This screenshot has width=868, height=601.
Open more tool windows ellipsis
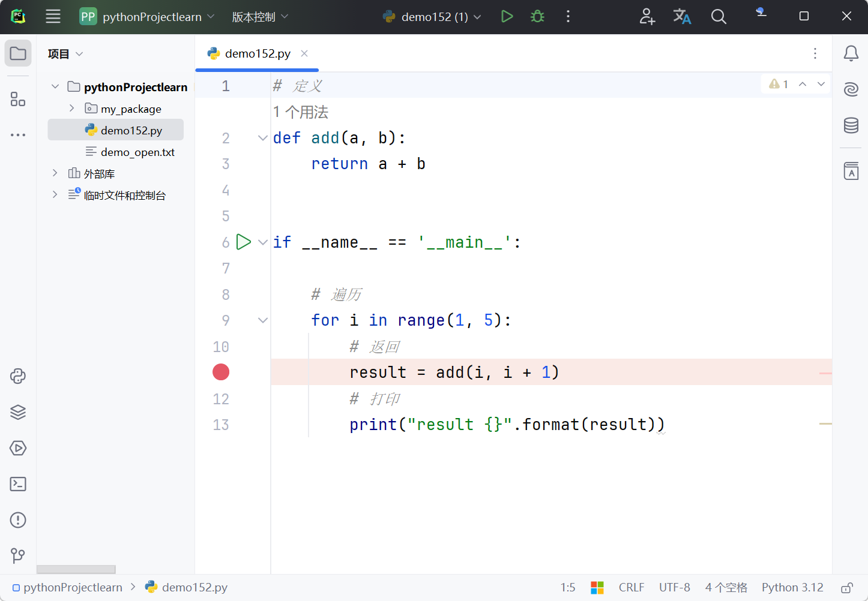click(x=18, y=135)
